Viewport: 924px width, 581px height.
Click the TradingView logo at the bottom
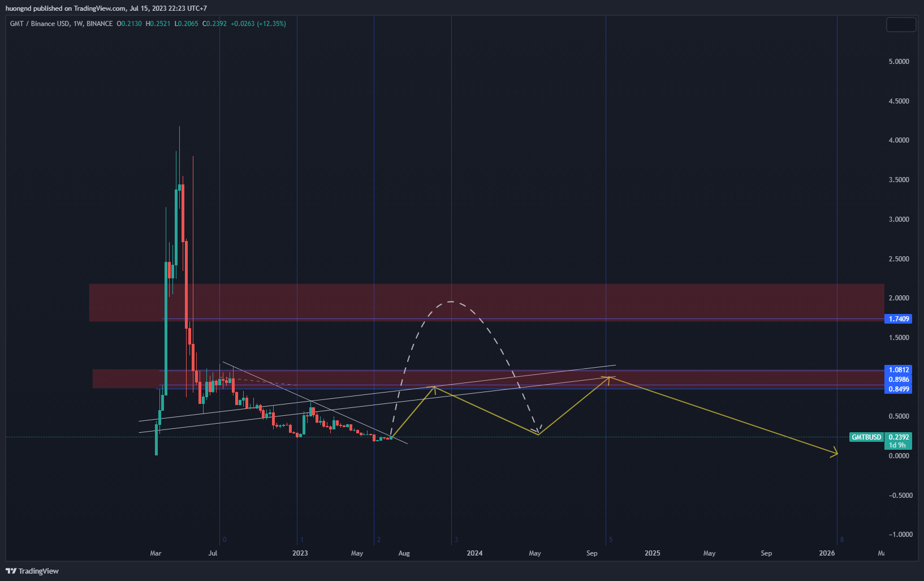(x=32, y=571)
